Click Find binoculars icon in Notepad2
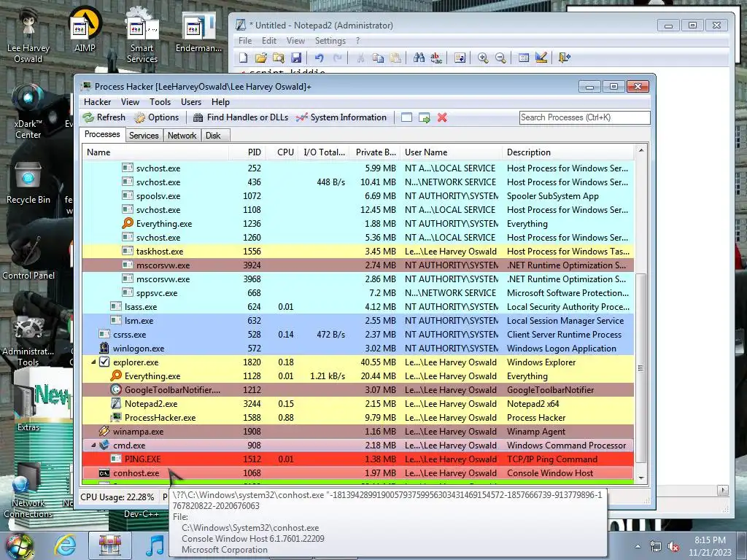 click(x=419, y=58)
